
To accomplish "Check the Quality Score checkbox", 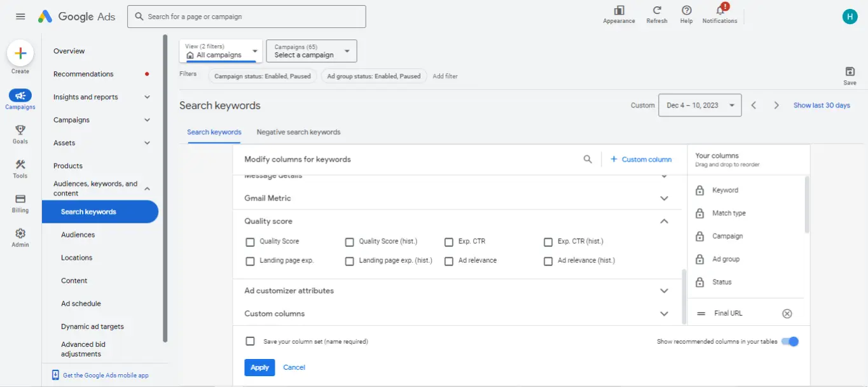I will pos(250,242).
